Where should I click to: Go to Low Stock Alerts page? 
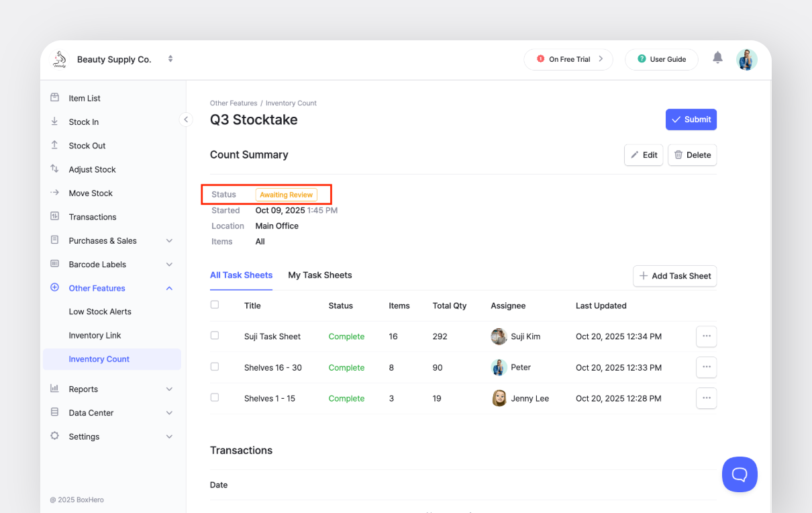point(100,312)
